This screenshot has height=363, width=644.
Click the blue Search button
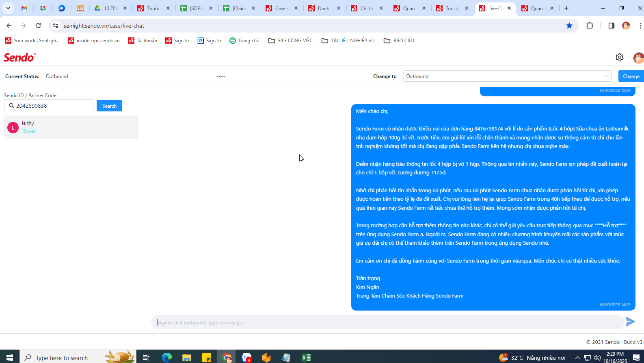pyautogui.click(x=109, y=106)
